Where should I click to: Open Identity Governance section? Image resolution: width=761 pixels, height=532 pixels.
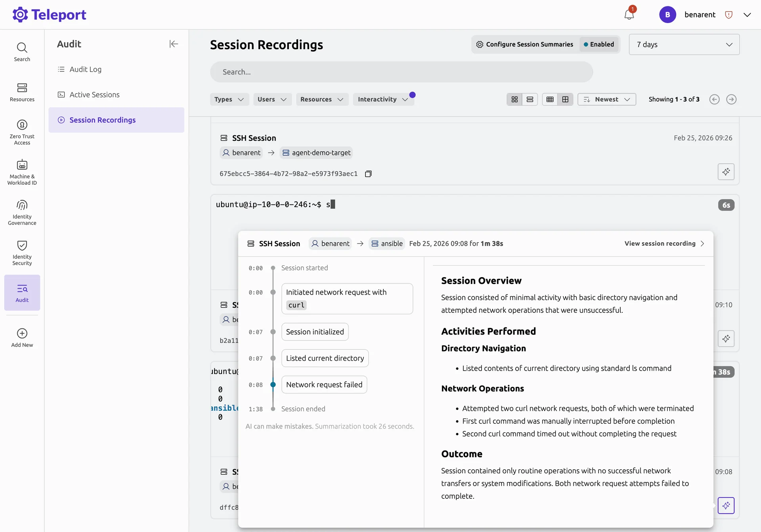pyautogui.click(x=22, y=212)
